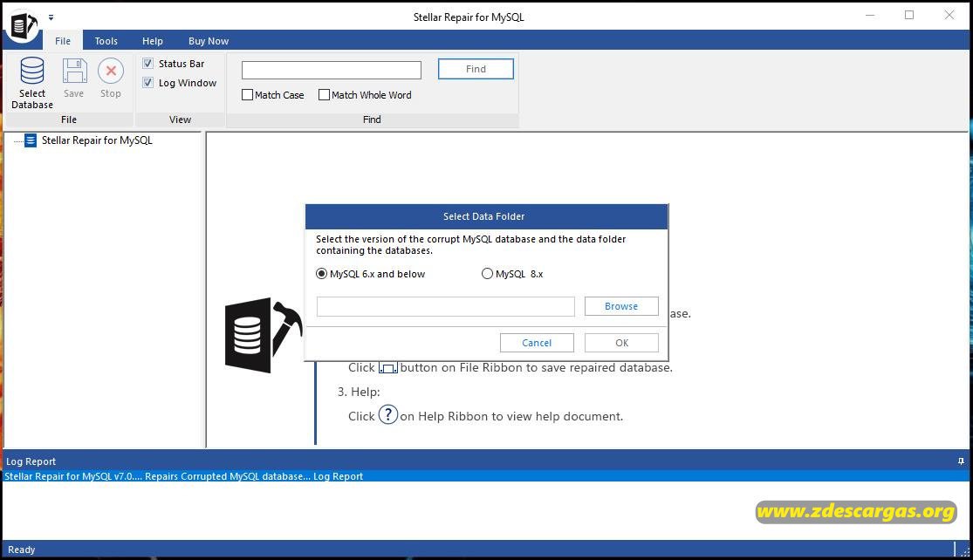This screenshot has height=560, width=973.
Task: Click the Find search text field
Action: click(x=332, y=70)
